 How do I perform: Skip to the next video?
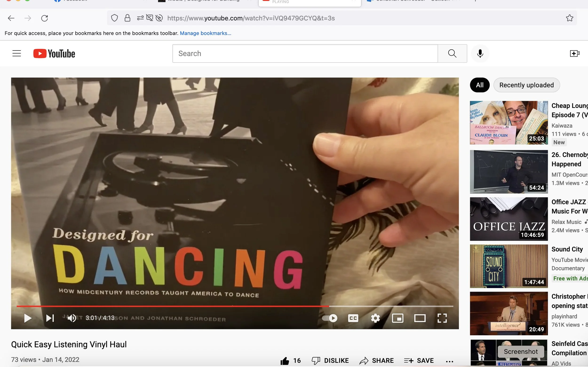(x=50, y=318)
